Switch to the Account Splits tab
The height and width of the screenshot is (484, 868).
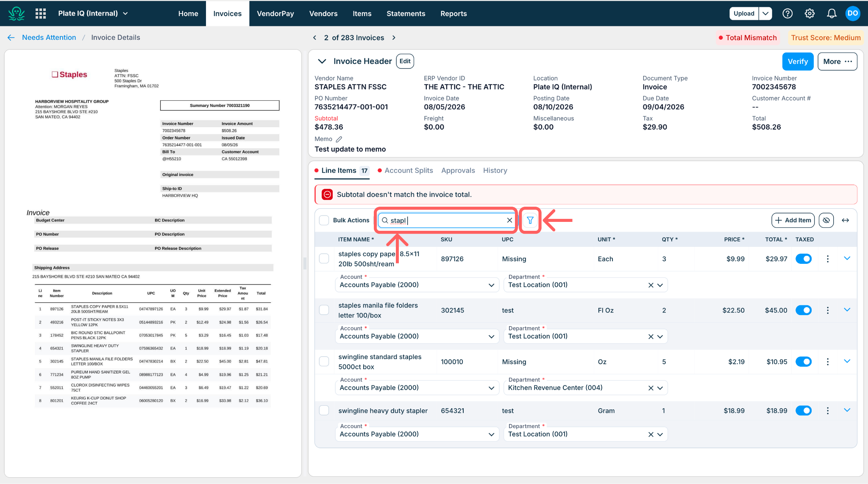409,171
